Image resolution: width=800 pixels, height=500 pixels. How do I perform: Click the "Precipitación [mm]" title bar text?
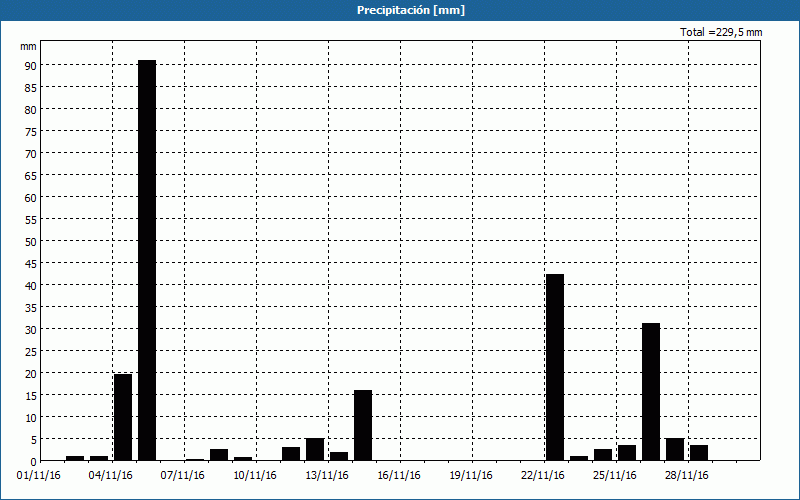411,10
